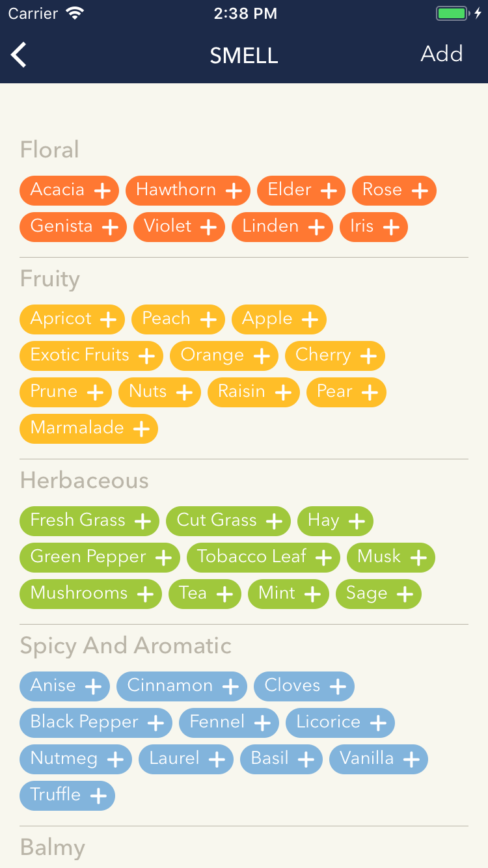The width and height of the screenshot is (488, 868).
Task: Click the plus icon on Fresh Grass
Action: pyautogui.click(x=142, y=521)
